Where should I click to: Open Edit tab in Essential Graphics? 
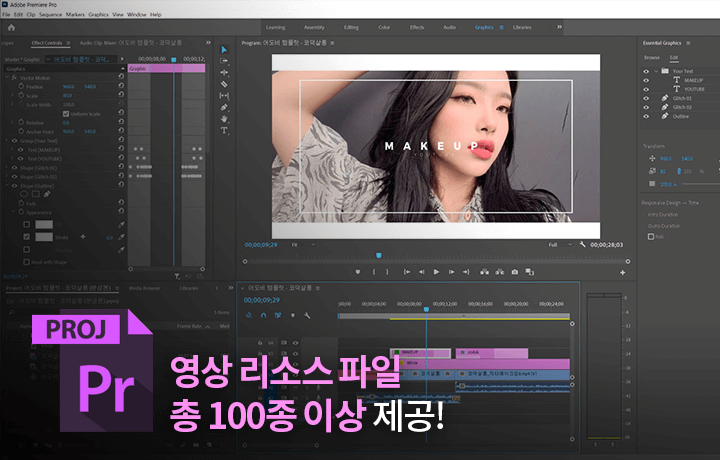tap(674, 58)
